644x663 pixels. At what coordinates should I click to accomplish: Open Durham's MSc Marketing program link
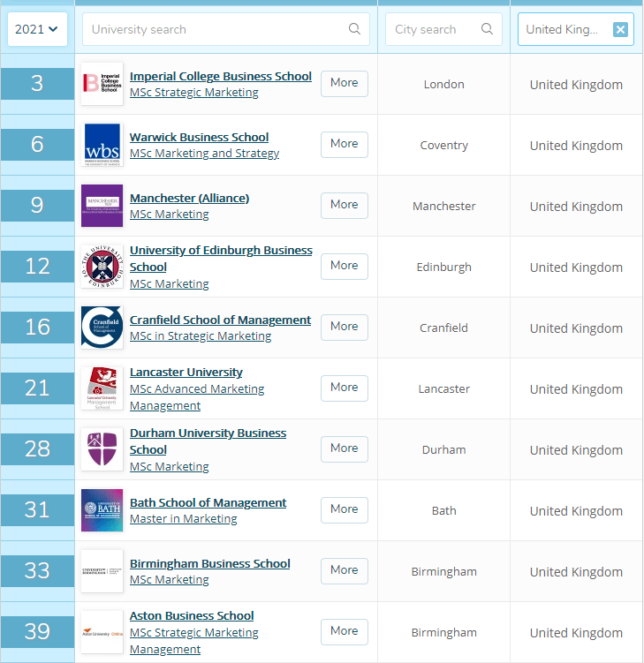point(170,466)
